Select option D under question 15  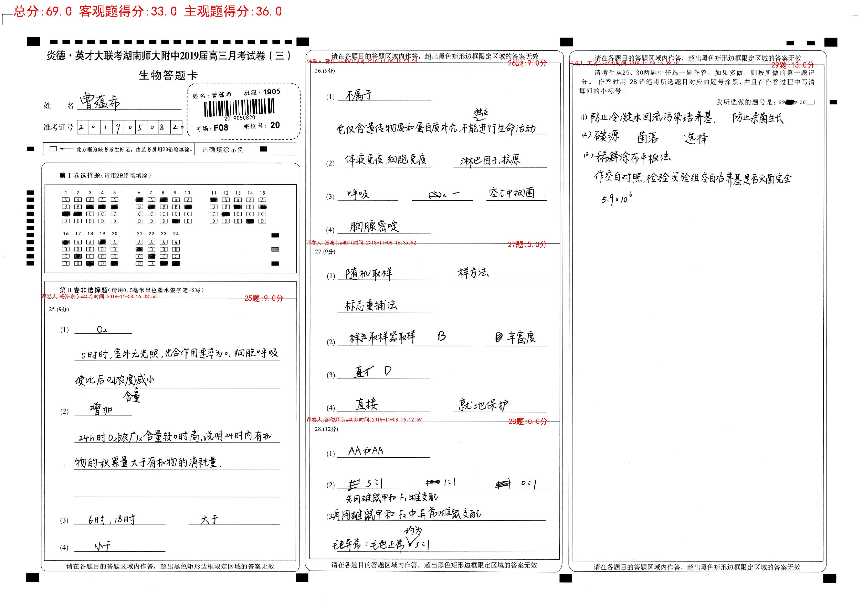[x=262, y=221]
